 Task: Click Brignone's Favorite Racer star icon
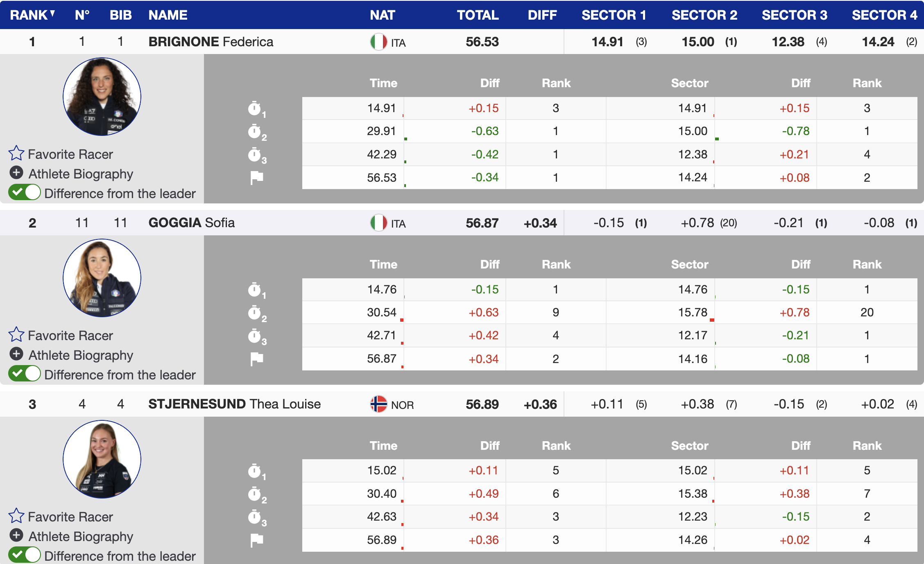tap(16, 153)
